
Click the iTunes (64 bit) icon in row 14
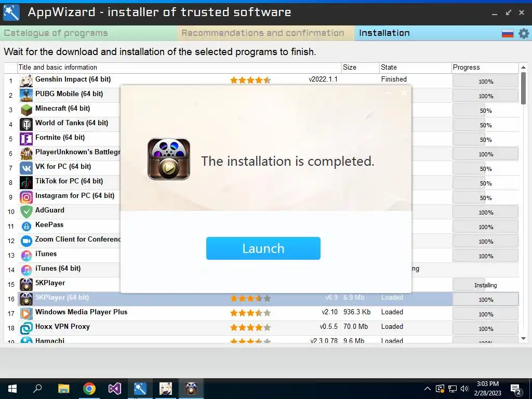(x=26, y=270)
